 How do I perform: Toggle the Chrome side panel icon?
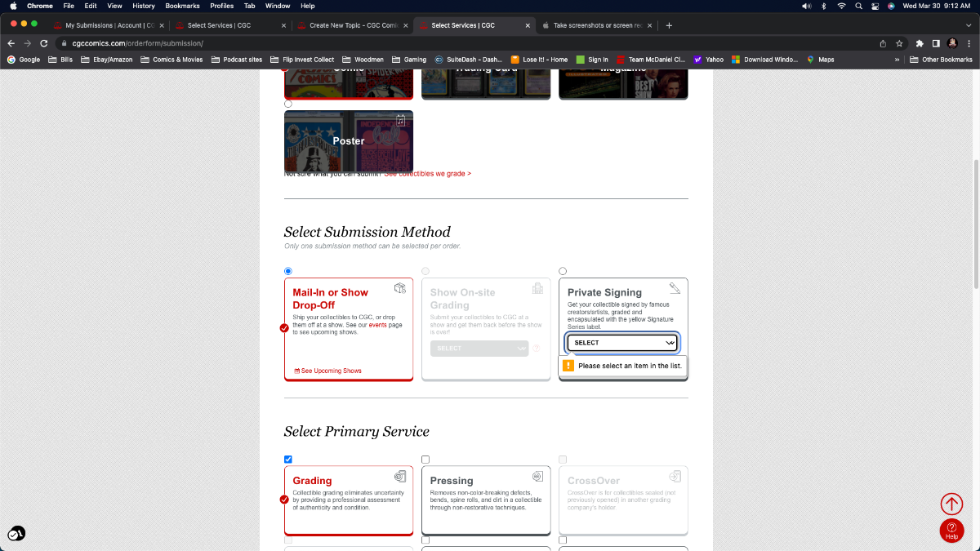coord(936,43)
